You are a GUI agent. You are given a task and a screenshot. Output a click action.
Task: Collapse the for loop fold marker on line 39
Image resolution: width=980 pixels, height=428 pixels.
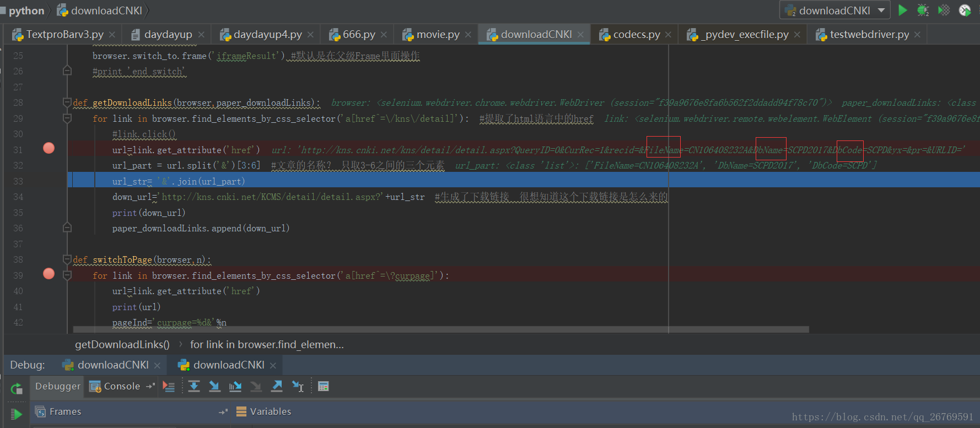[67, 275]
